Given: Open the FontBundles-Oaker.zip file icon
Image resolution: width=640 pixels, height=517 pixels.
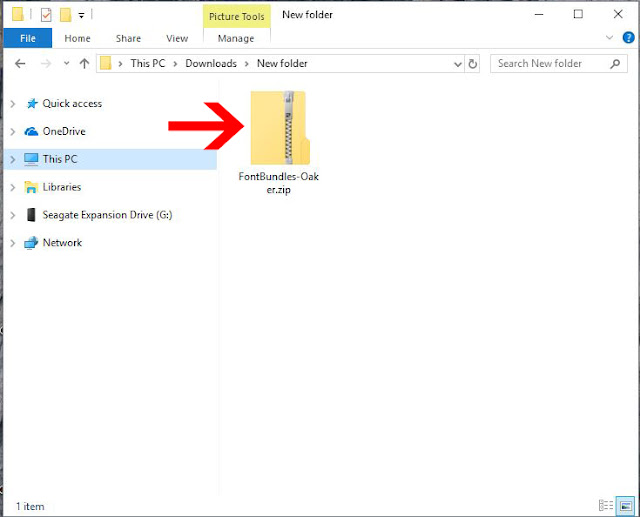Looking at the screenshot, I should pos(280,128).
